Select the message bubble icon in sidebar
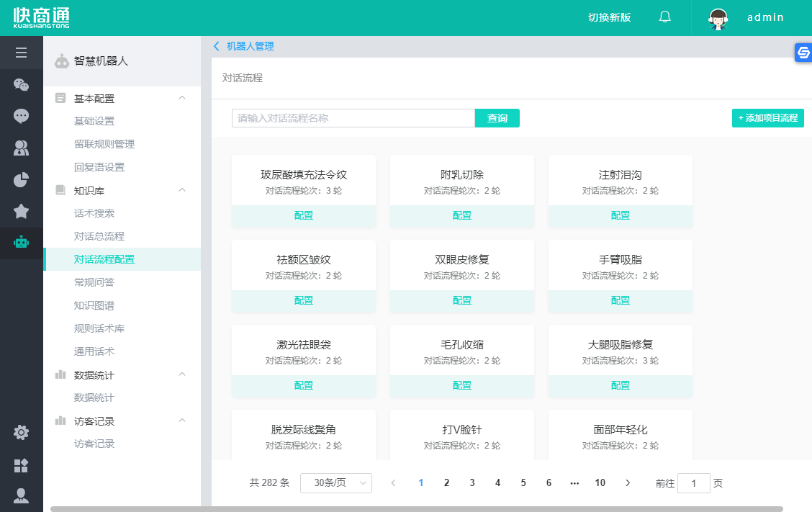Screen dimensions: 812x512 click(22, 116)
